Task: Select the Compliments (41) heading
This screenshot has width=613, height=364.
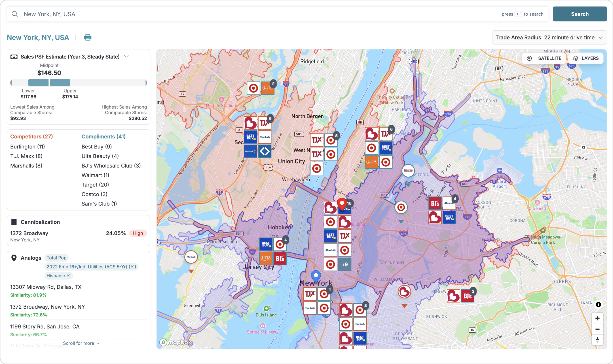Action: click(x=104, y=136)
